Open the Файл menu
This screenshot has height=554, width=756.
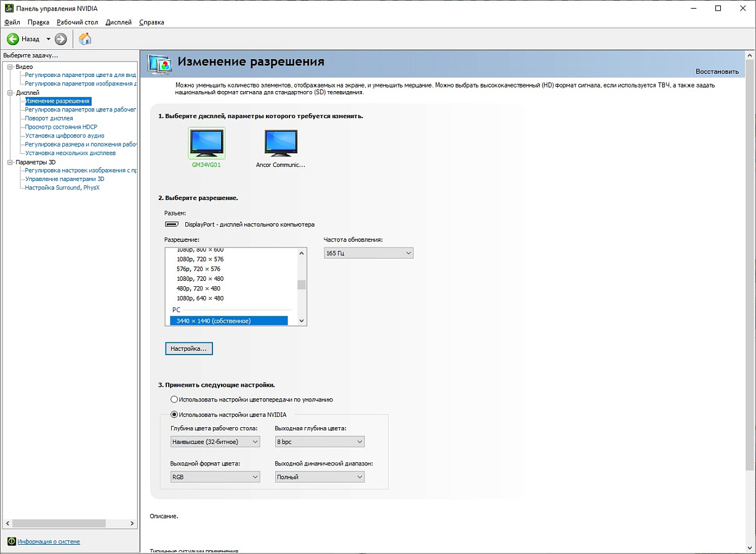click(x=12, y=22)
